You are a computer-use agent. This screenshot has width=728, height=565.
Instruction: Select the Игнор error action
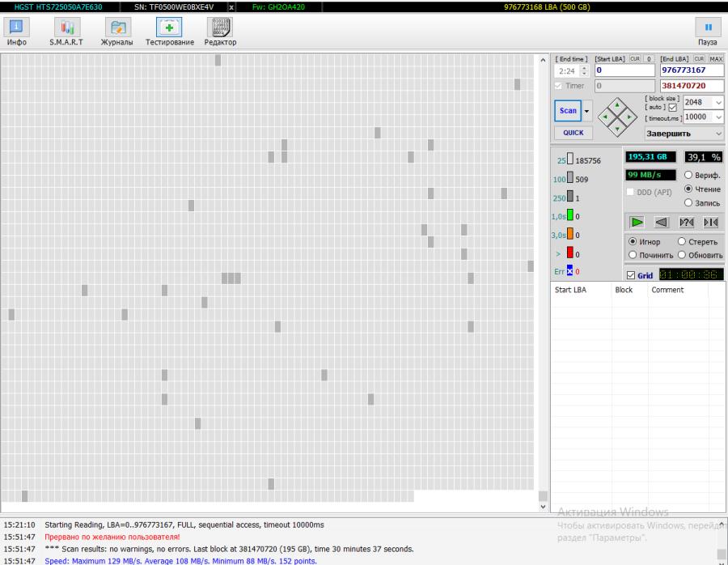pyautogui.click(x=633, y=241)
